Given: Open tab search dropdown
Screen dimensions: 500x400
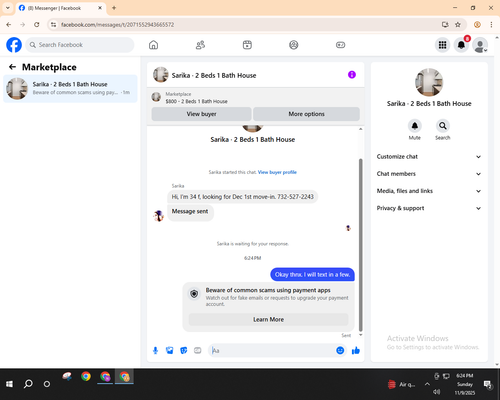Looking at the screenshot, I should point(7,8).
